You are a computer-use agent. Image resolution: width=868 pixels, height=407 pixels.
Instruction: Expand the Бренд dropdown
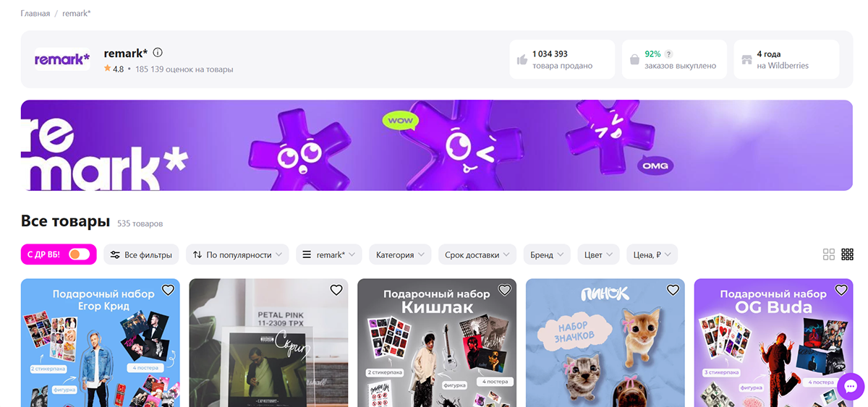click(x=547, y=254)
